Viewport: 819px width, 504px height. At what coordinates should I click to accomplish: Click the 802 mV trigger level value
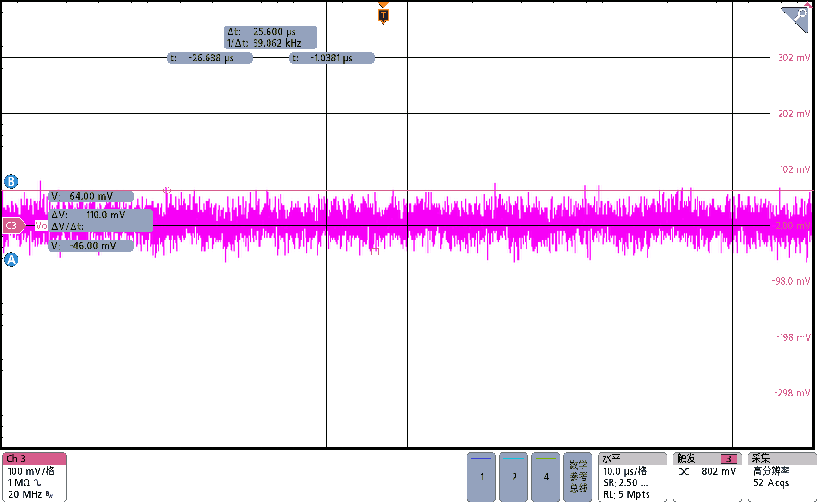tap(719, 471)
